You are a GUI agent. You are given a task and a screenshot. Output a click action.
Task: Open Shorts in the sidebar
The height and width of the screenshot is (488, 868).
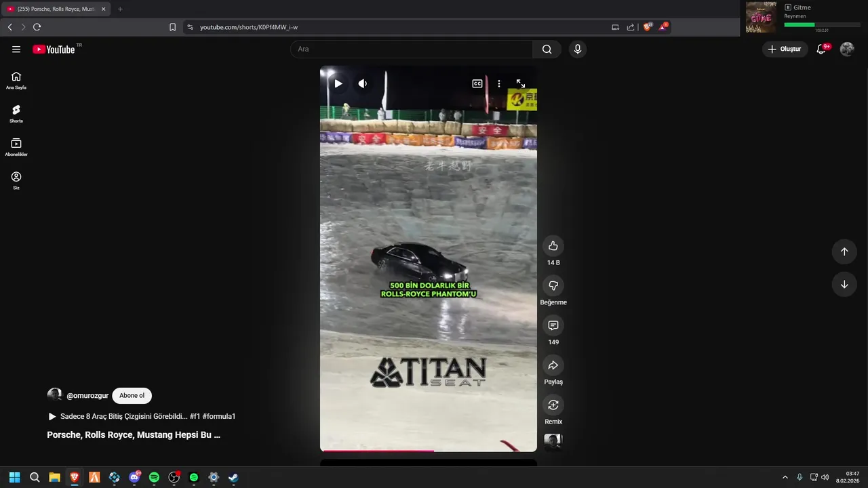(16, 114)
